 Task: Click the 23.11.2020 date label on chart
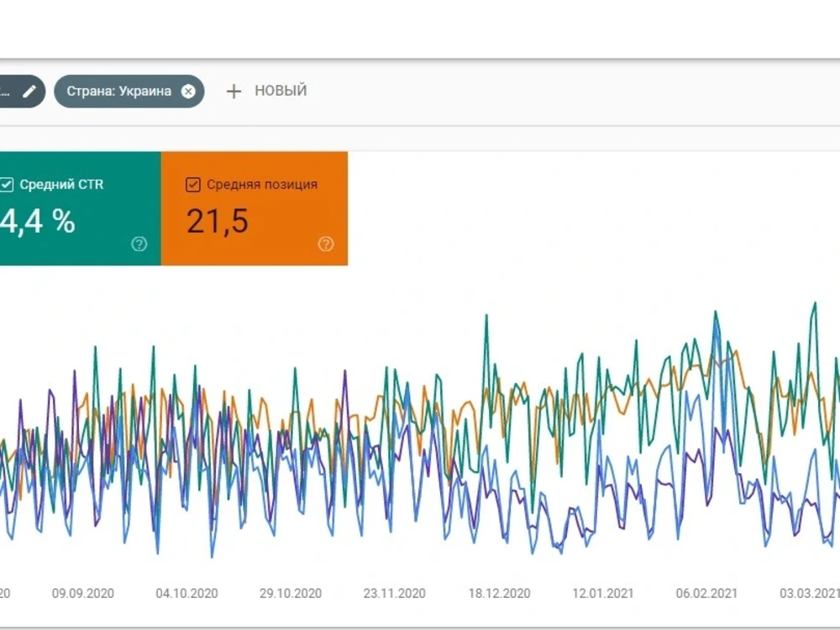pos(395,594)
